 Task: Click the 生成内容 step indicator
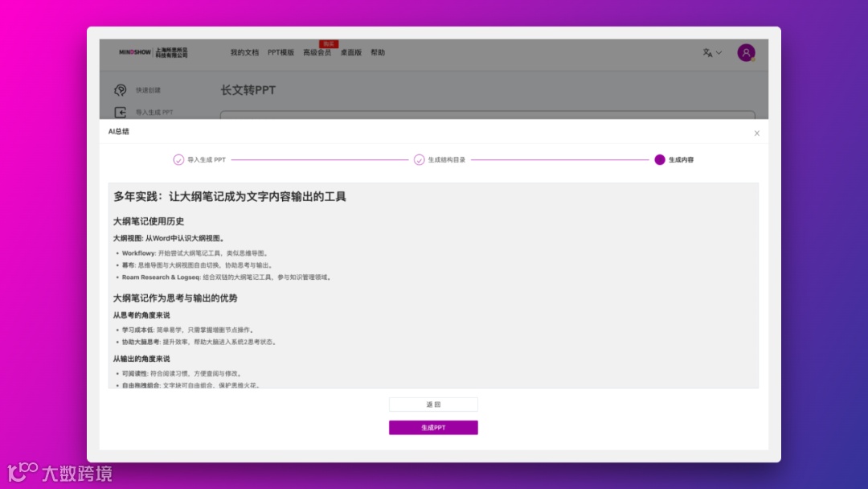coord(659,160)
